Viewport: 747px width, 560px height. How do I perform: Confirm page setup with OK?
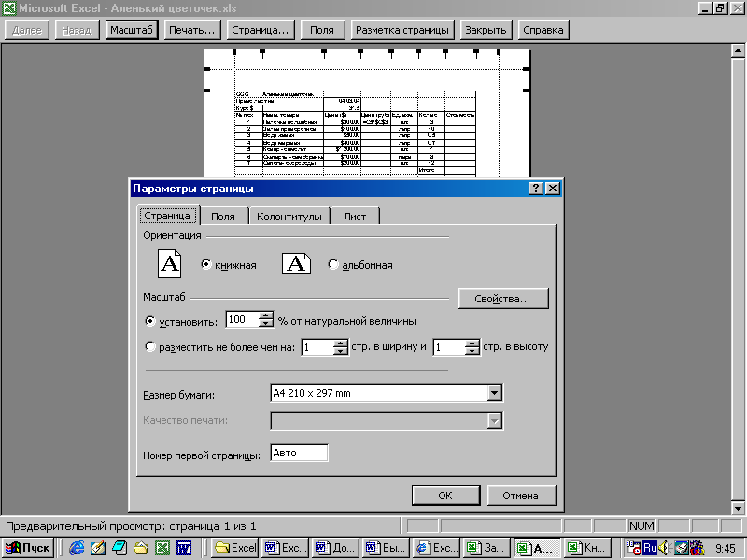445,496
